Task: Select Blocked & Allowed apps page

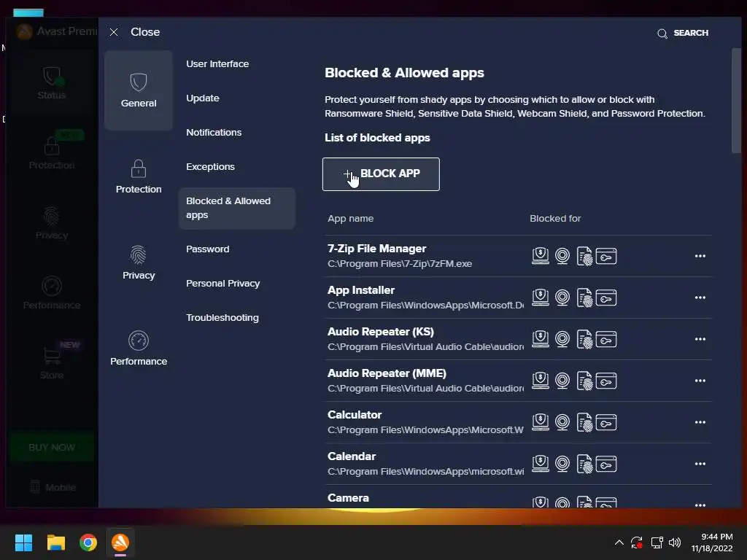Action: pos(237,208)
